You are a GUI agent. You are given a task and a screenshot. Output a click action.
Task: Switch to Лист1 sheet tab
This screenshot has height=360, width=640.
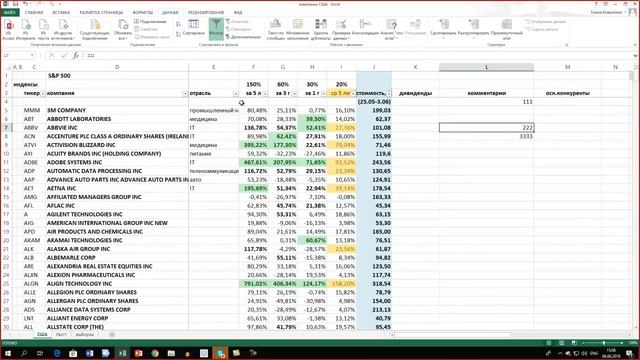(x=61, y=335)
